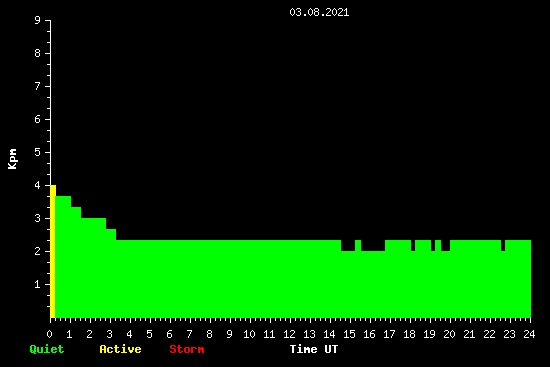Click the 24 hour tick label

[x=529, y=334]
